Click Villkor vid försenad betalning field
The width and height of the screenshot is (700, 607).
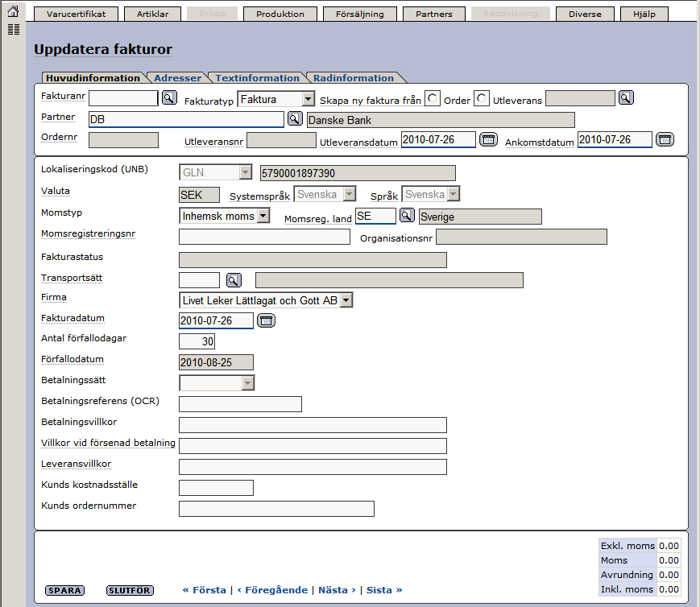[x=313, y=446]
